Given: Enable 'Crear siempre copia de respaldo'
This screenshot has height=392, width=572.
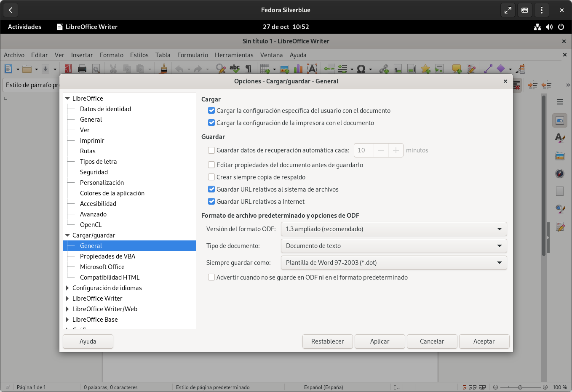Looking at the screenshot, I should coord(211,177).
